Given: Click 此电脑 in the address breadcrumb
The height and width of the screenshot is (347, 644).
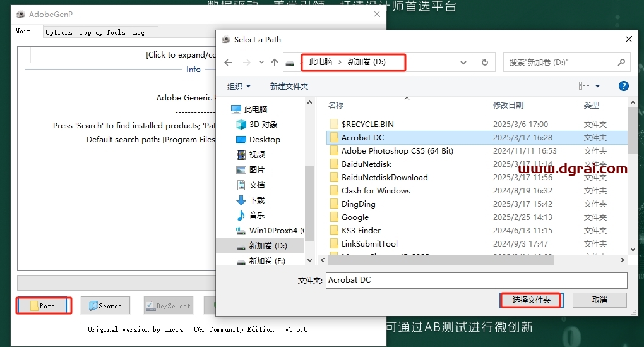Looking at the screenshot, I should [320, 62].
